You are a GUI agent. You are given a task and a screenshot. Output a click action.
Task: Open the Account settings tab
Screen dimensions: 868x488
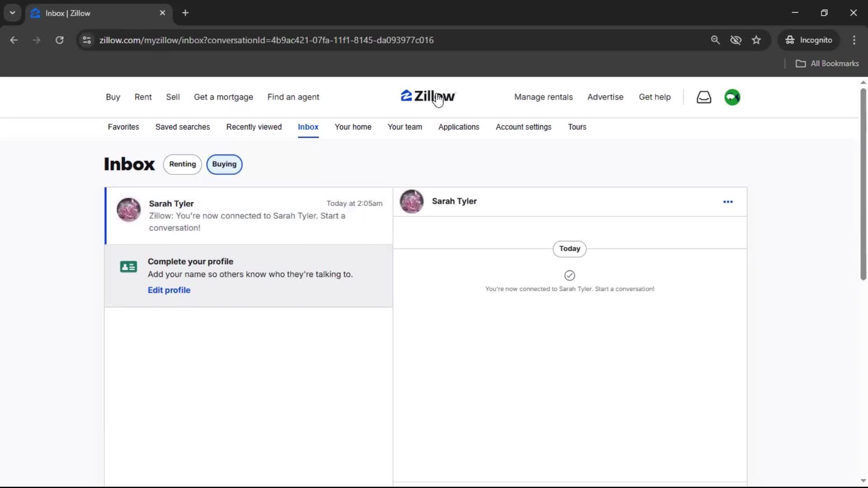click(523, 127)
